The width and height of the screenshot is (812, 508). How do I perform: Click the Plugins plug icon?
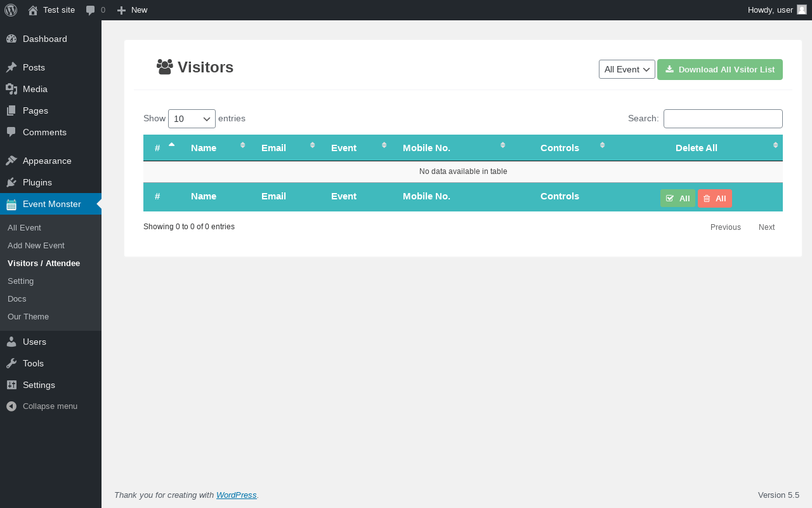click(x=11, y=182)
